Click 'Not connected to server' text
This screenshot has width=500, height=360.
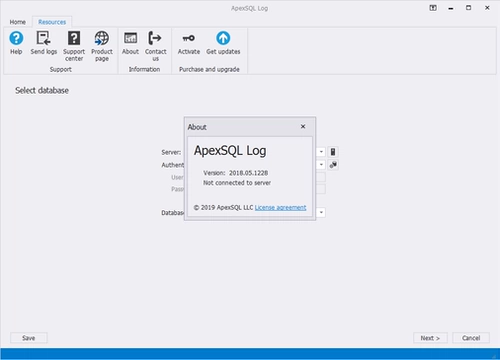(x=237, y=183)
